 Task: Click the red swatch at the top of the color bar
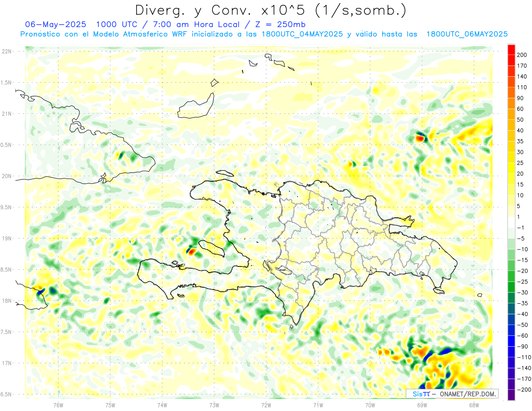point(511,50)
